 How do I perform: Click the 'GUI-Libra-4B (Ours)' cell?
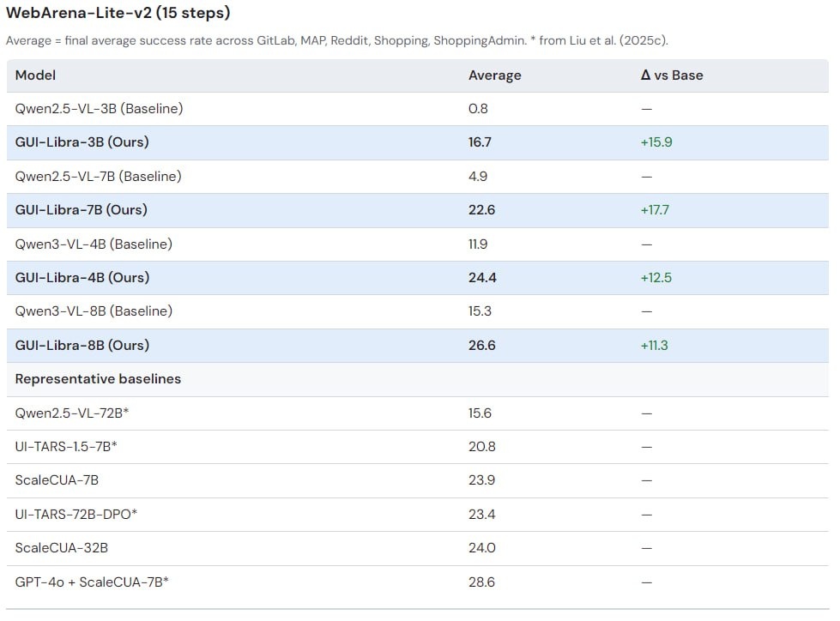82,278
